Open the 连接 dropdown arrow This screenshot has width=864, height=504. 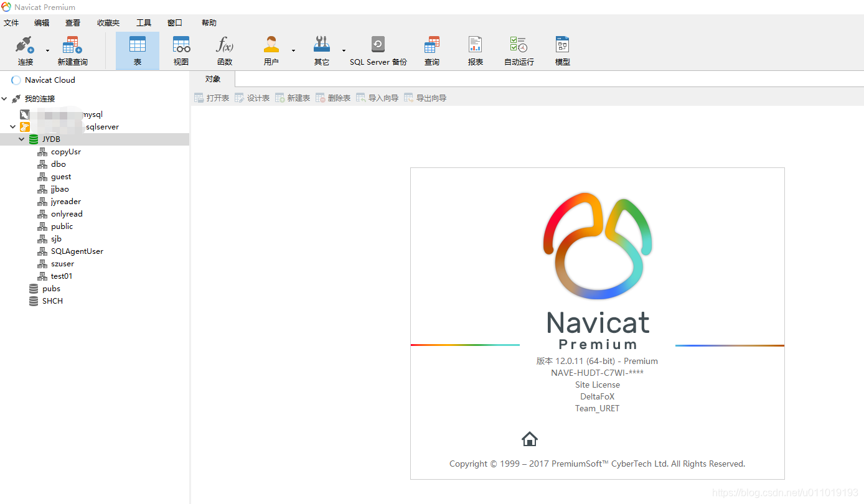point(47,50)
